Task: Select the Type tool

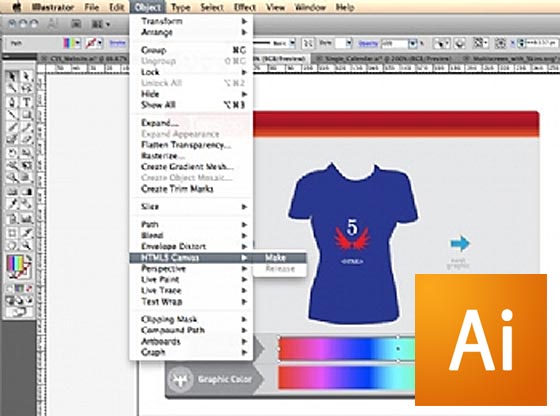Action: click(26, 102)
